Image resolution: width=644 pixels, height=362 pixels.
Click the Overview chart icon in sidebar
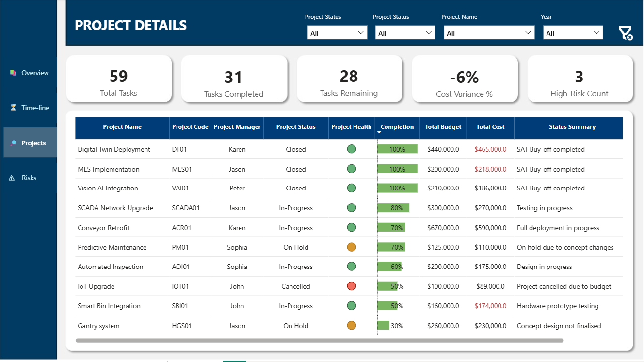click(13, 73)
